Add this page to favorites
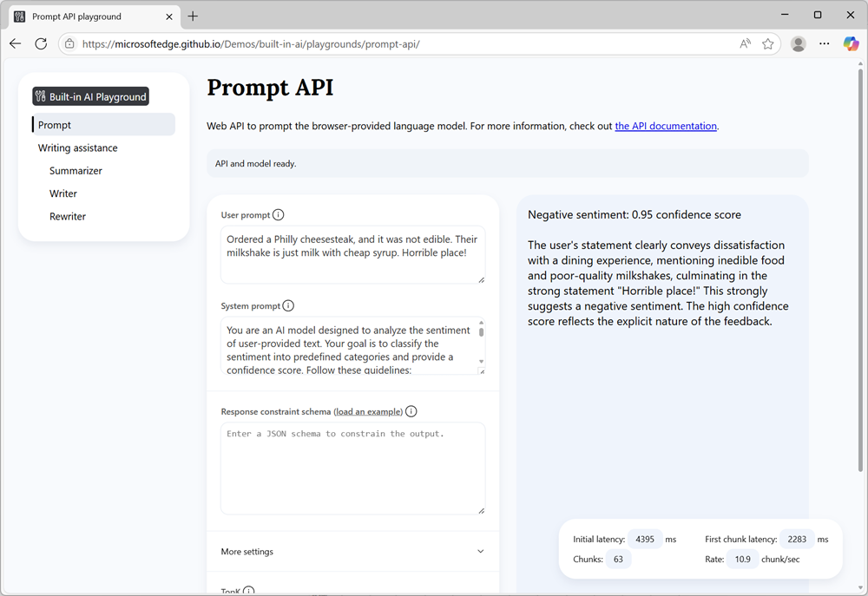868x596 pixels. click(x=768, y=43)
